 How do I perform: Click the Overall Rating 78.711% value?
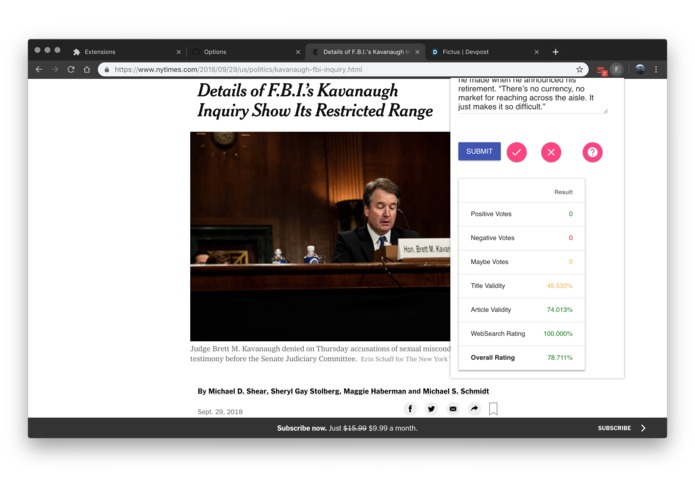click(559, 358)
